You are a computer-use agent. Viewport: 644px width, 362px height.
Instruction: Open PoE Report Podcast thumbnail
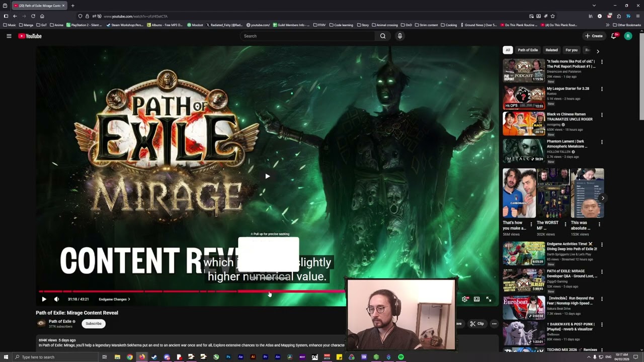point(524,70)
